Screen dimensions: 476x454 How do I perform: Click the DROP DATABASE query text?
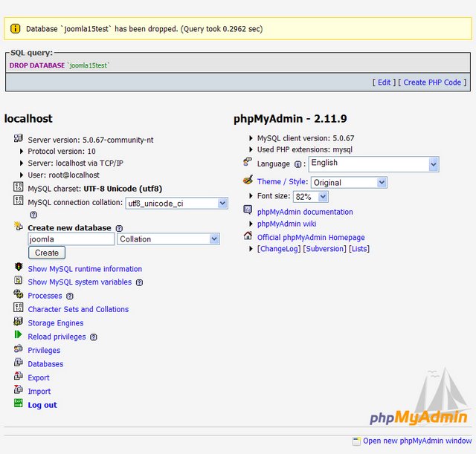tap(59, 65)
